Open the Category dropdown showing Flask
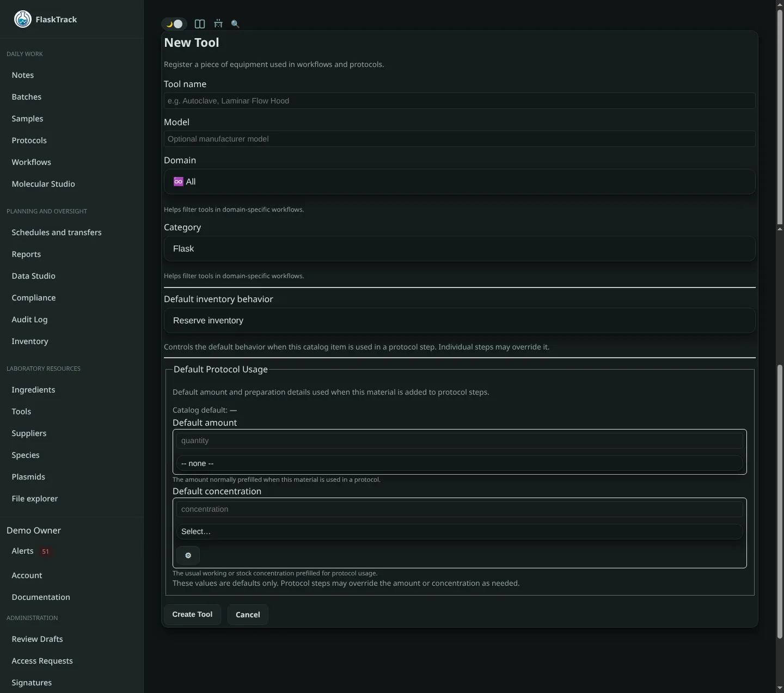This screenshot has height=693, width=784. [460, 249]
